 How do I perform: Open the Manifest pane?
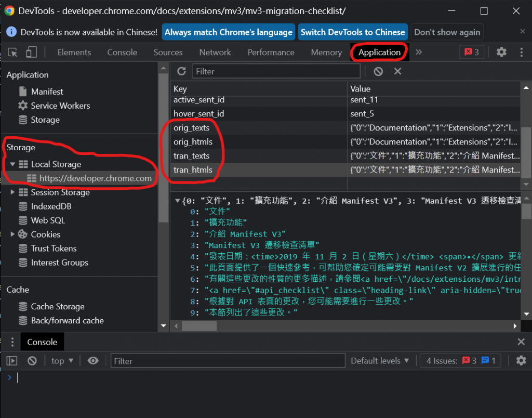pyautogui.click(x=47, y=92)
